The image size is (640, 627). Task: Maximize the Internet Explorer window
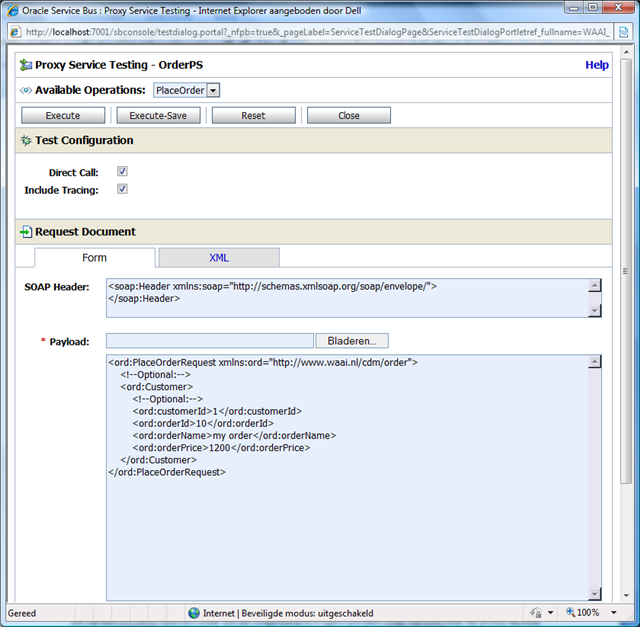click(593, 7)
